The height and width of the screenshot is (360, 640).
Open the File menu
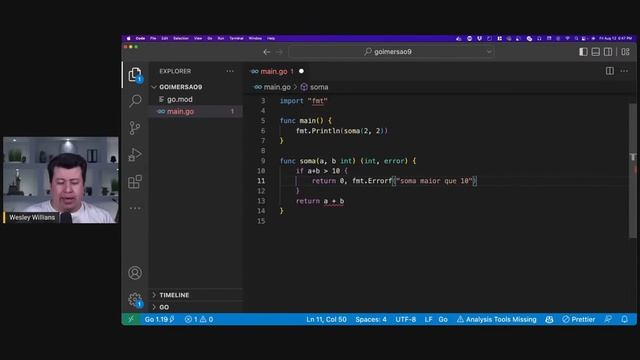(153, 38)
